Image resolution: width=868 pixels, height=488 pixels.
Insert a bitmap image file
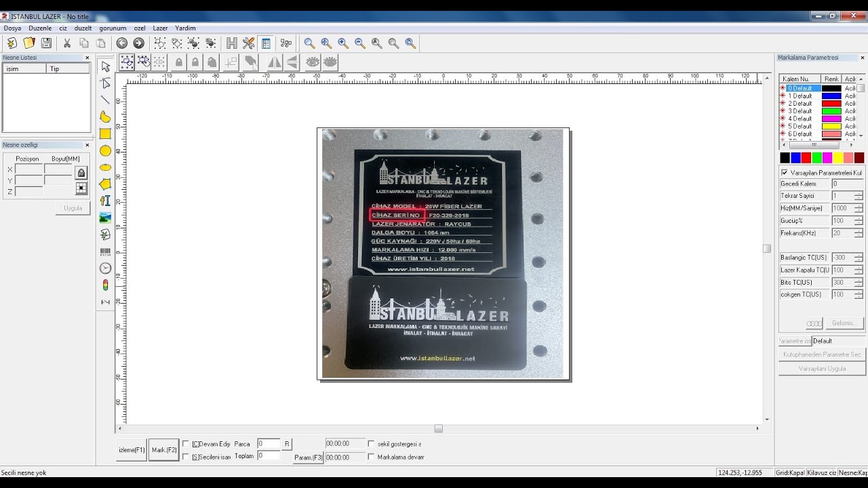point(105,218)
